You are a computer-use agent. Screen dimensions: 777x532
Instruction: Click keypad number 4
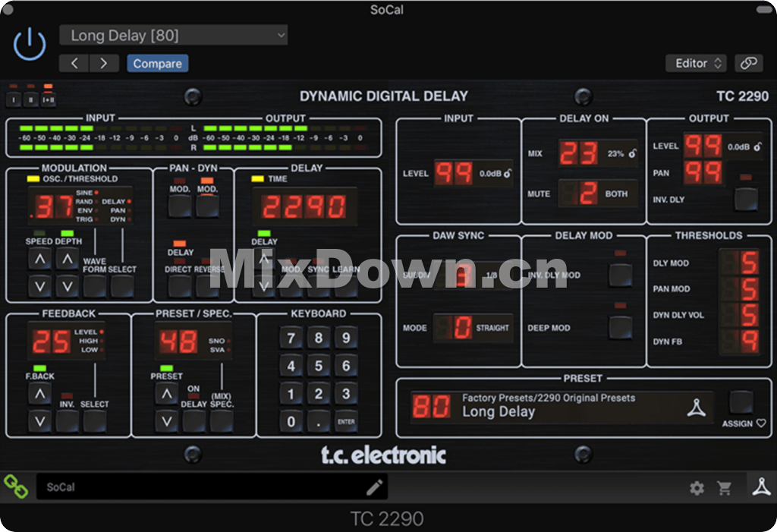(x=291, y=366)
